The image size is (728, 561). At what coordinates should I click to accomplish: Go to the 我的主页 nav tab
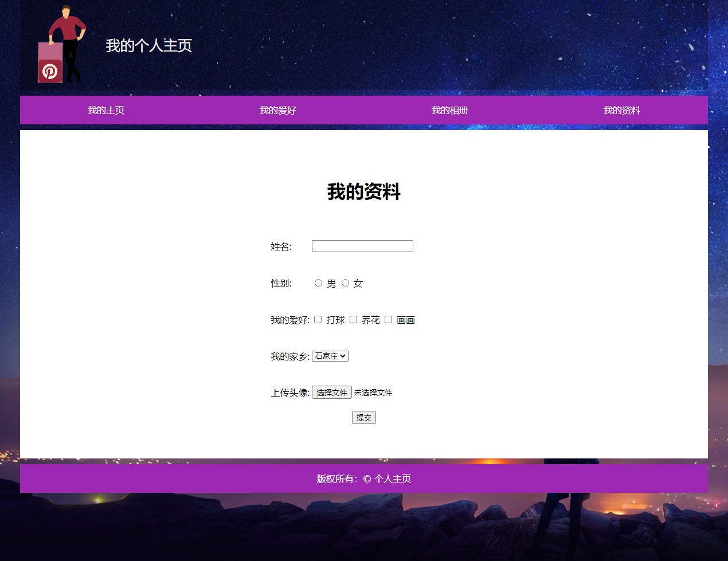click(106, 110)
